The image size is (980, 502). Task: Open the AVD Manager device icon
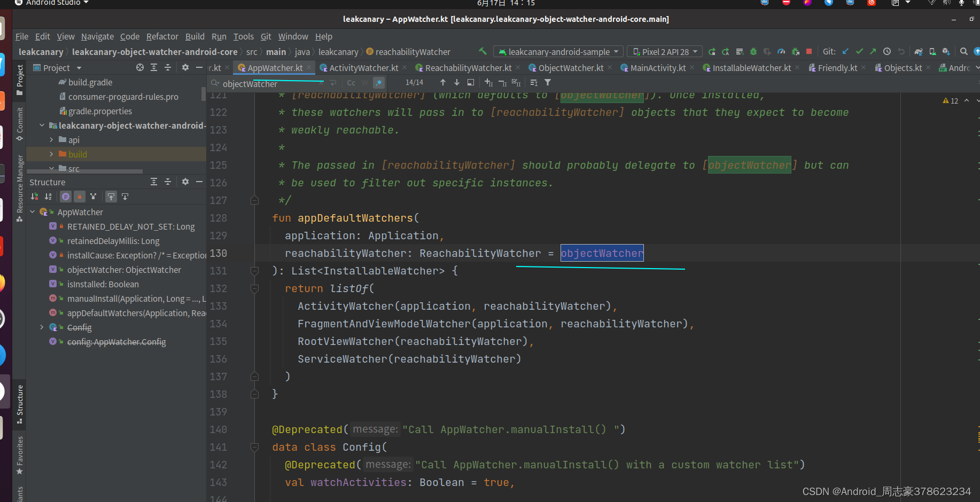coord(932,52)
